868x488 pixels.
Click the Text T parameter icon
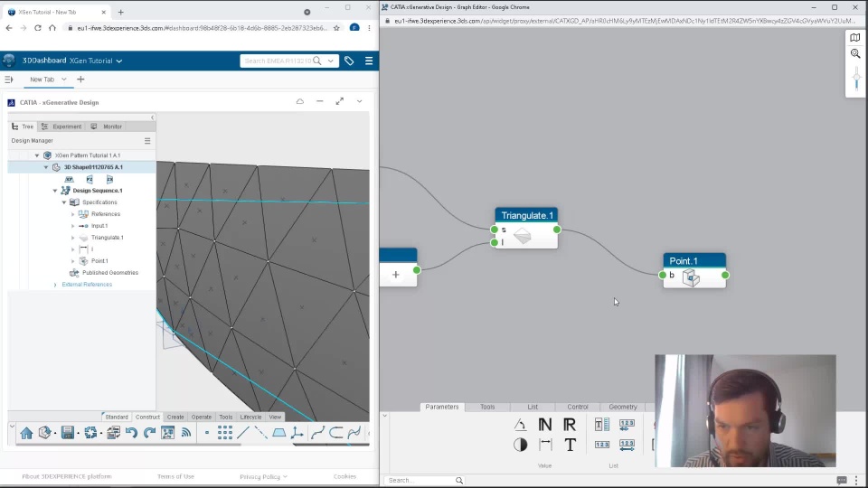(x=570, y=445)
